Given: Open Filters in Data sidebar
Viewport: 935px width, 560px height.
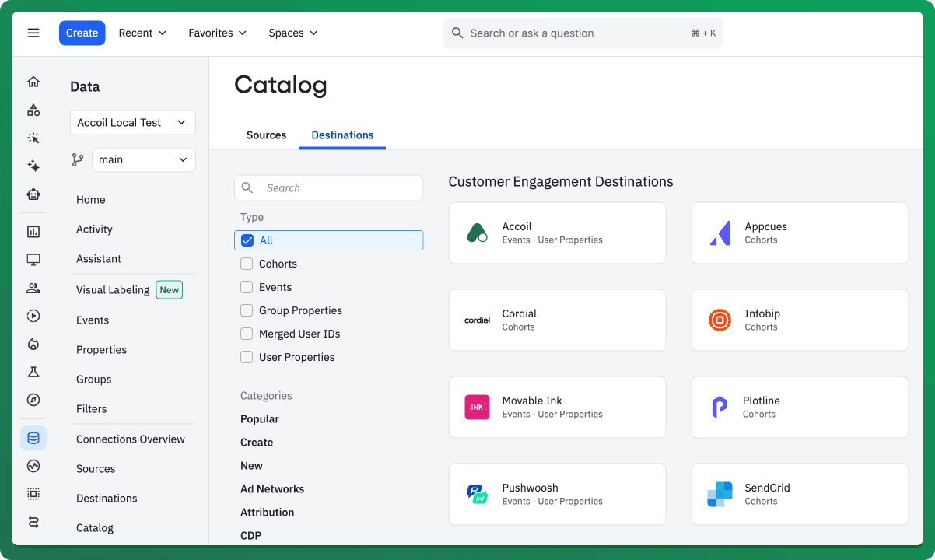Looking at the screenshot, I should (91, 408).
